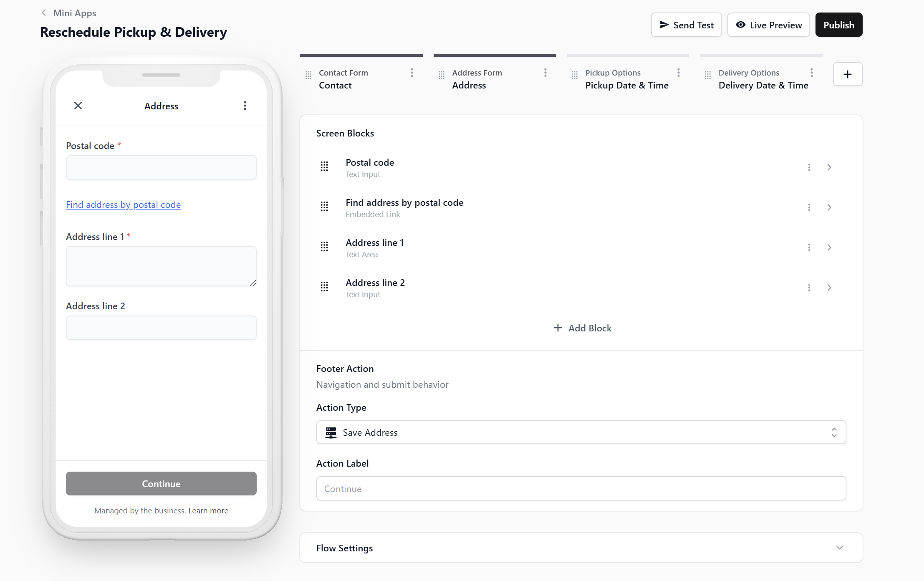Open phone preview three-dot menu
Image resolution: width=924 pixels, height=581 pixels.
pos(245,106)
